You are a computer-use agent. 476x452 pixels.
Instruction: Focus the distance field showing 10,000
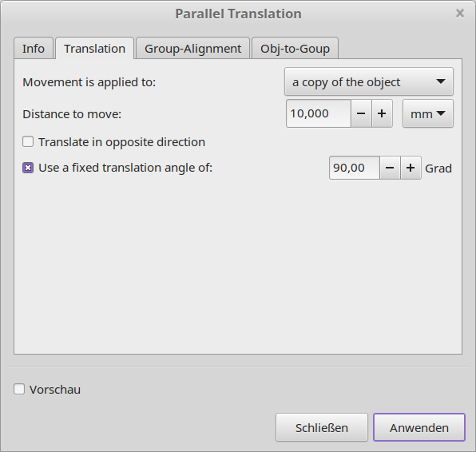point(319,113)
